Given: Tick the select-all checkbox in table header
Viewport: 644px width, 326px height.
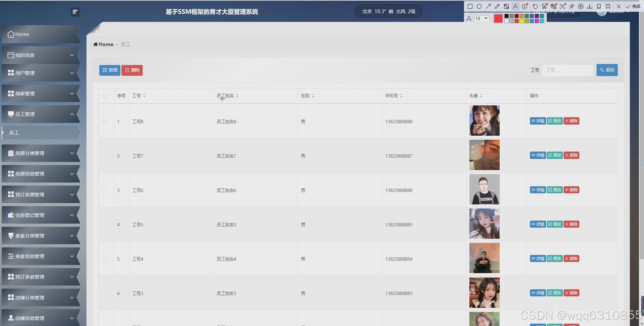Looking at the screenshot, I should (x=104, y=96).
